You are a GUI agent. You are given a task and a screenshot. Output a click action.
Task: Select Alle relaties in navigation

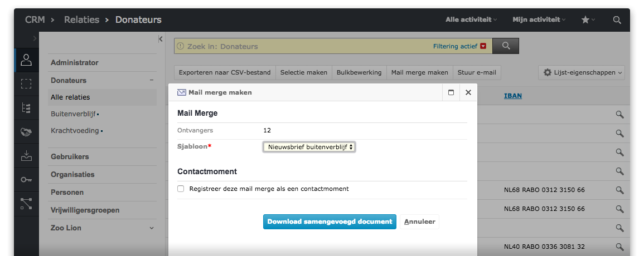102,97
